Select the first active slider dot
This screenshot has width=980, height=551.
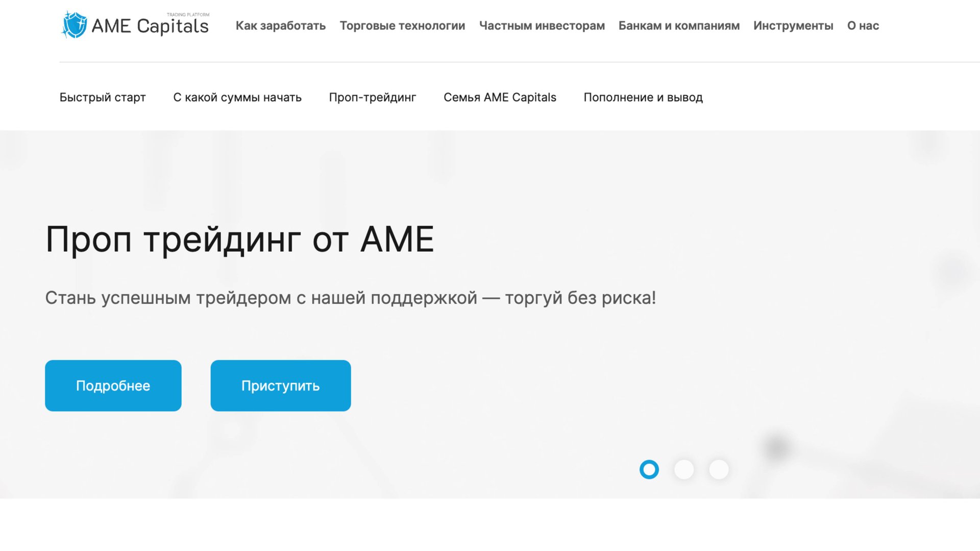[649, 469]
